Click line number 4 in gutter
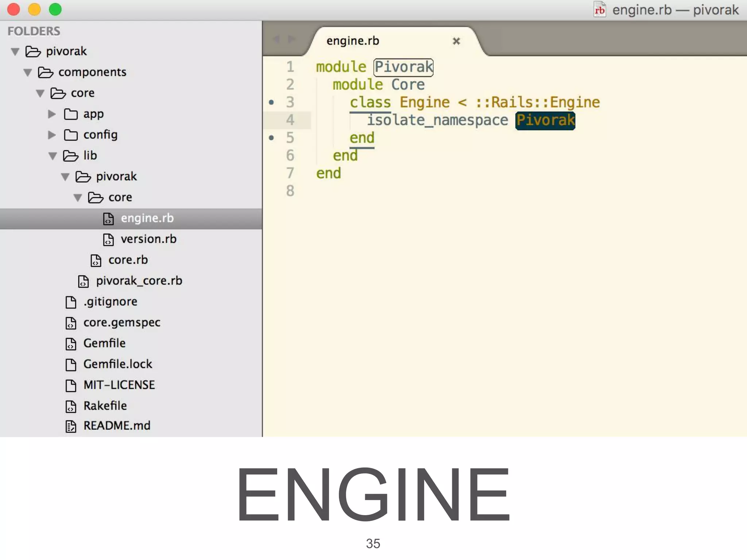Viewport: 747px width, 560px height. pyautogui.click(x=290, y=120)
